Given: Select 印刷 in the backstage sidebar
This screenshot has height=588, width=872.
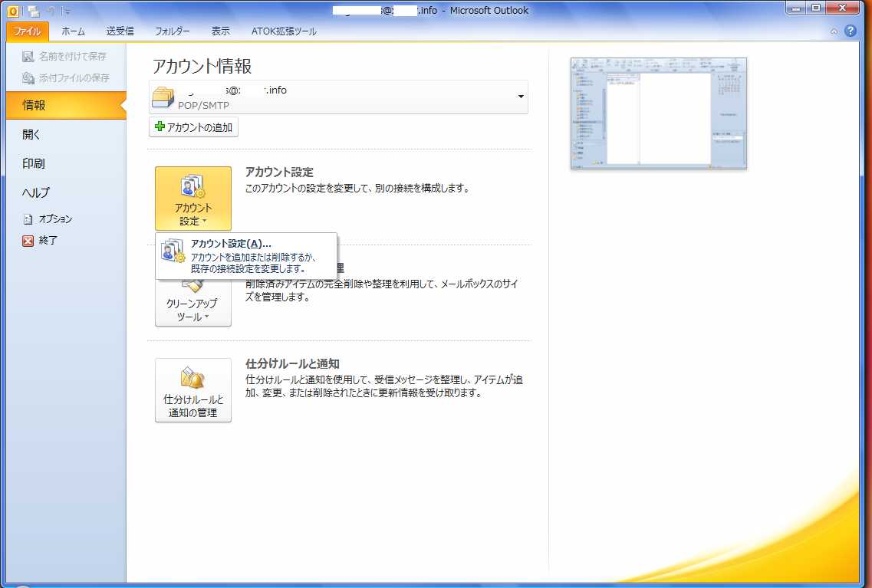Looking at the screenshot, I should (x=34, y=163).
